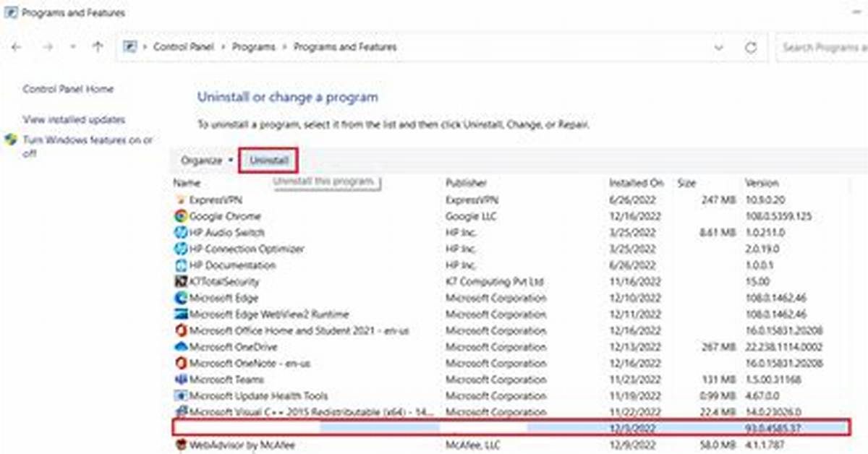Go up one level with Up arrow
The image size is (868, 454).
(x=98, y=47)
